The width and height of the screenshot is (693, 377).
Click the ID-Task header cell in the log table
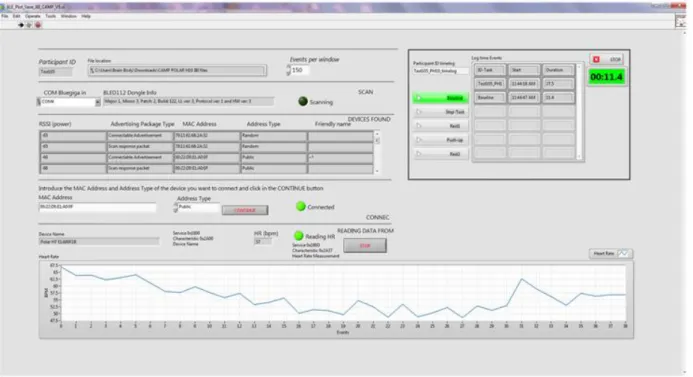(490, 70)
